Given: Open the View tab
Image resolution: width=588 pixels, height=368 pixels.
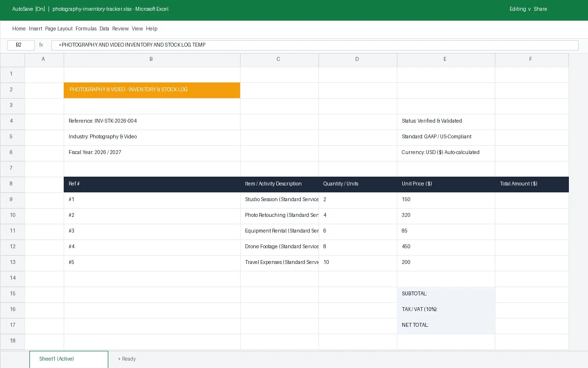Looking at the screenshot, I should coord(137,29).
